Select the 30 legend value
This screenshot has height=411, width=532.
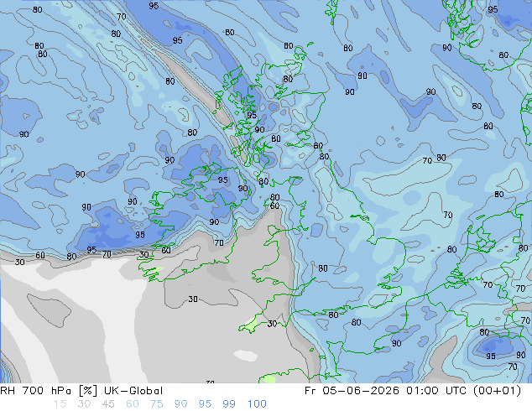(x=84, y=404)
